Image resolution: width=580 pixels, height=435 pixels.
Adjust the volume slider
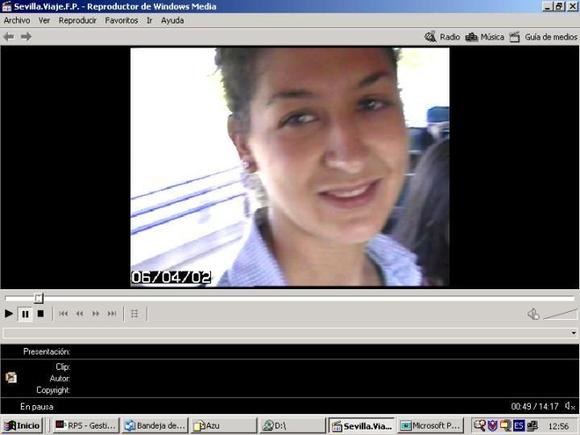pyautogui.click(x=560, y=314)
